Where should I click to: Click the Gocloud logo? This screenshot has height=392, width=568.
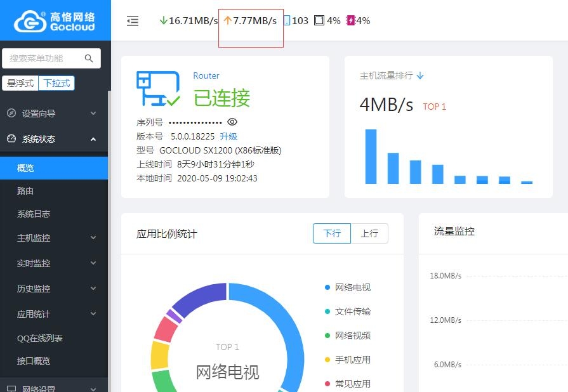(x=55, y=21)
